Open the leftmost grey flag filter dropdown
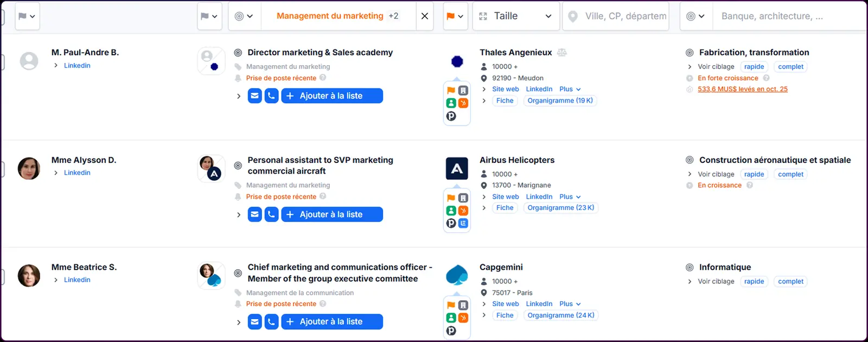This screenshot has width=868, height=342. click(x=27, y=16)
